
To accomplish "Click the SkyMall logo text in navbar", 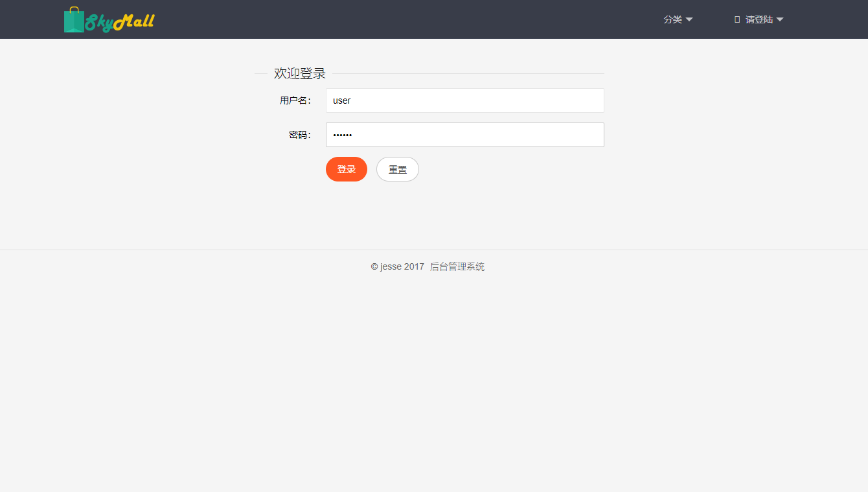I will [x=120, y=21].
